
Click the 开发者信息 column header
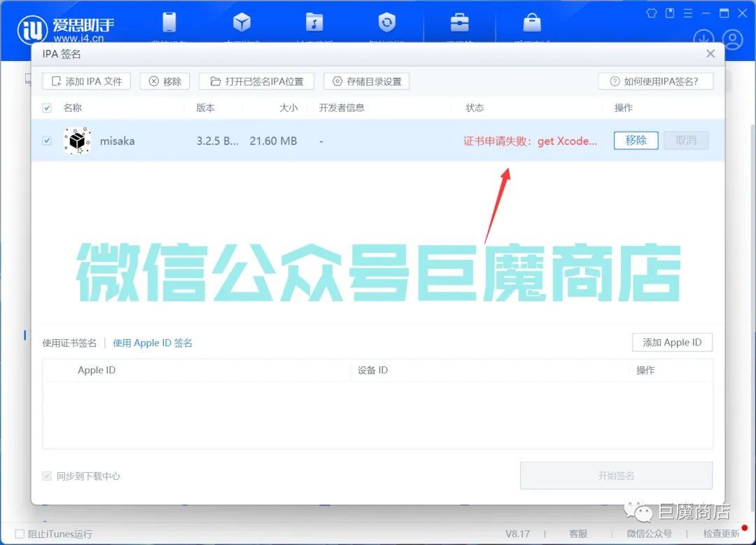click(342, 108)
